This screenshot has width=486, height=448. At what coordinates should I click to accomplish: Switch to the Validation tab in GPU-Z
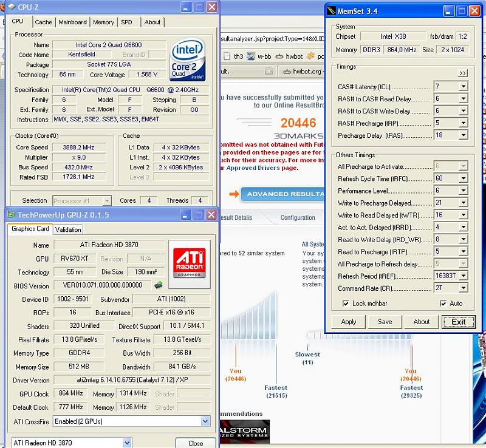68,229
